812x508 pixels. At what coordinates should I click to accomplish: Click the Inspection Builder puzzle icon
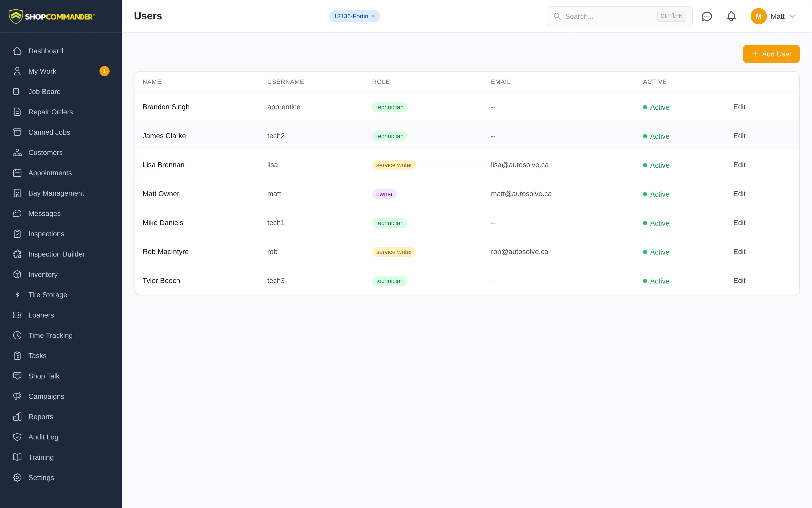pos(17,254)
